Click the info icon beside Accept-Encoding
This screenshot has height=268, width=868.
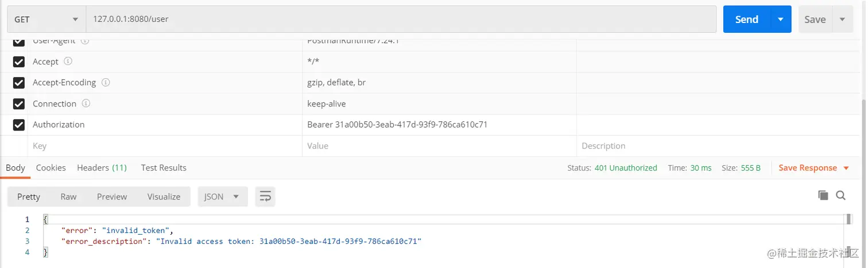106,82
